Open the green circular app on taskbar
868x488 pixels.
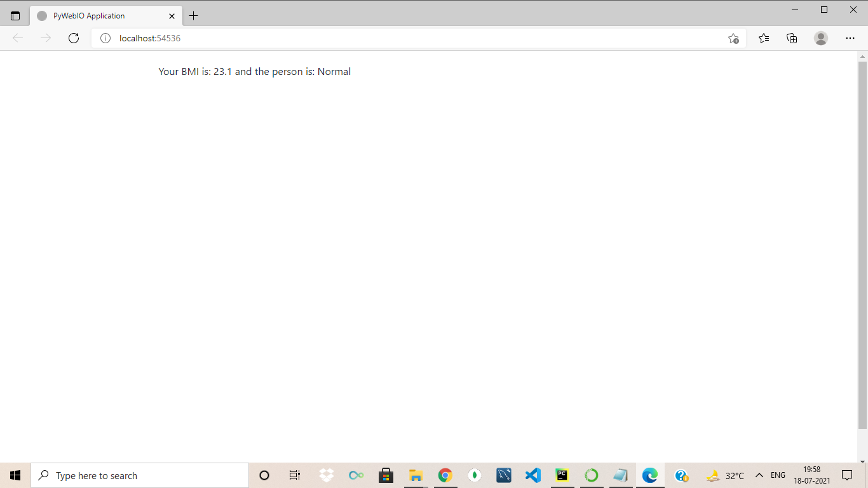coord(592,475)
